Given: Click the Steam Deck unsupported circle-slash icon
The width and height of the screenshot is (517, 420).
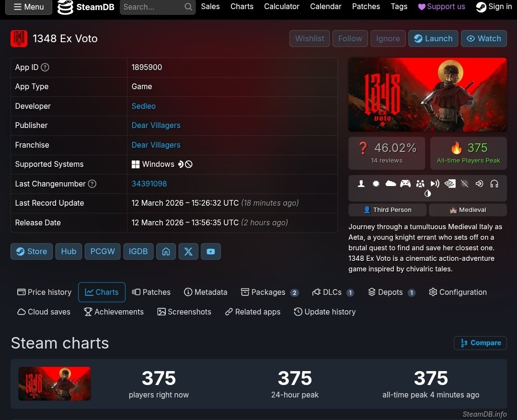Looking at the screenshot, I should [x=189, y=164].
